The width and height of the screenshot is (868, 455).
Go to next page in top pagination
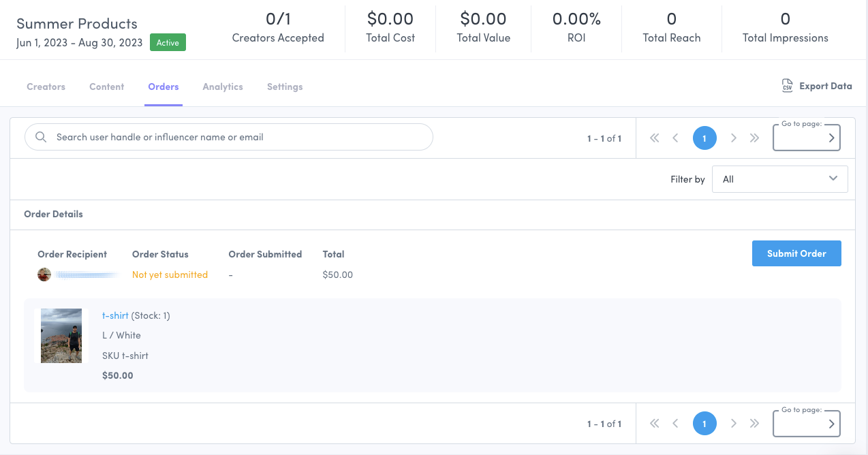tap(734, 138)
